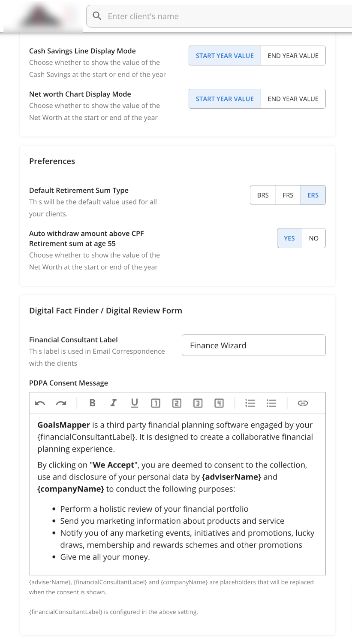Toggle bold formatting in PDPA editor
352x644 pixels.
92,403
